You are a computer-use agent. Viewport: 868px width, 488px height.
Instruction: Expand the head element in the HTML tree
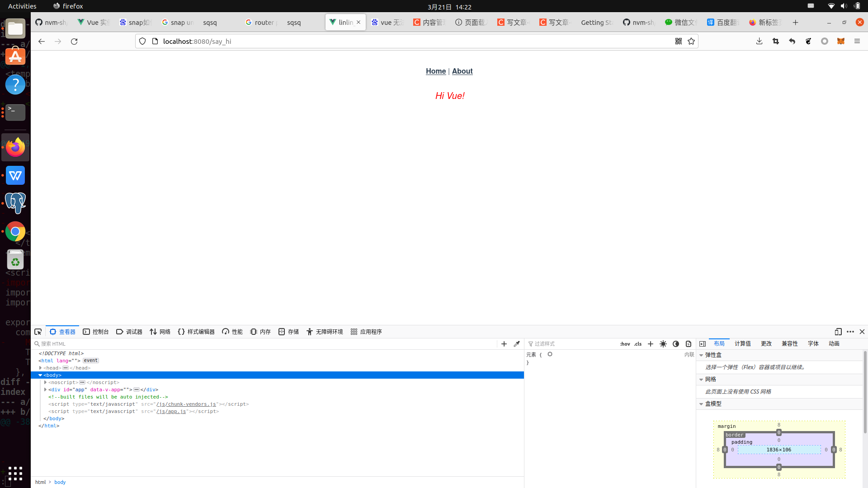(41, 368)
